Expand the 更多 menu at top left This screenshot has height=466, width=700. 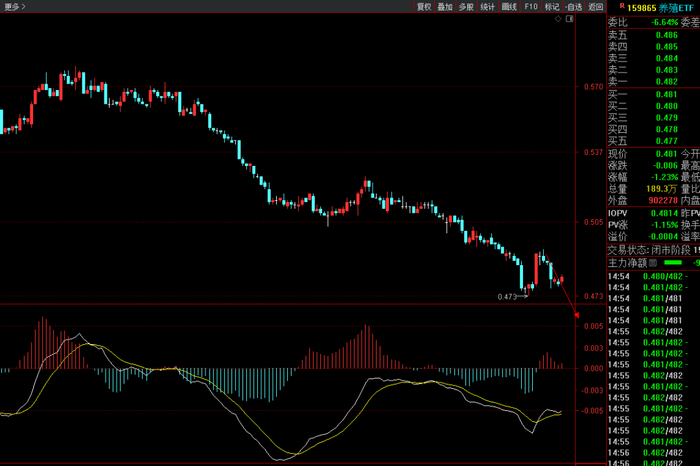coord(14,6)
